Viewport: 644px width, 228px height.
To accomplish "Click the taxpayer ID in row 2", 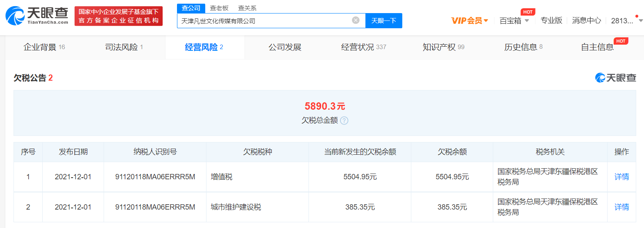I will point(155,207).
